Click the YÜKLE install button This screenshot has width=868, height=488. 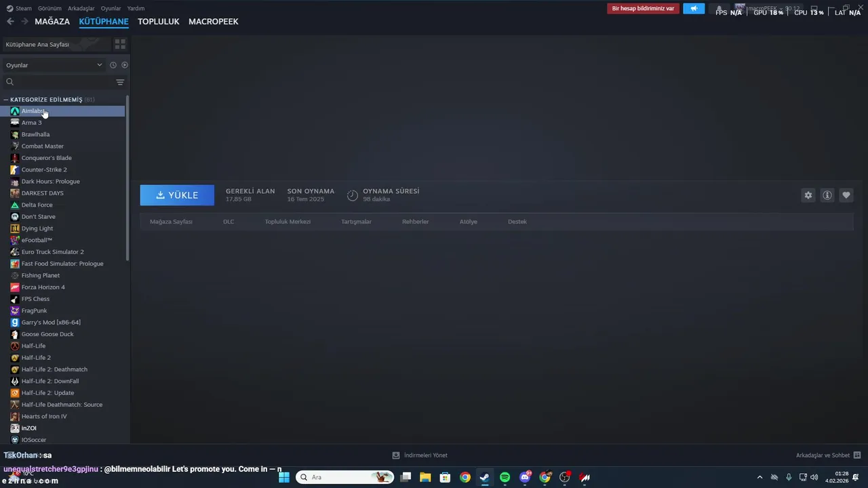click(177, 195)
